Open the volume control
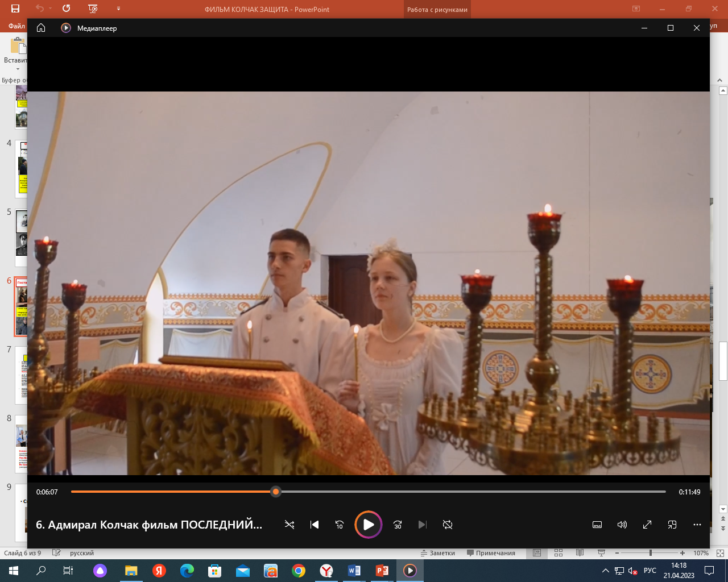Screen dimensions: 728x582 coord(622,525)
